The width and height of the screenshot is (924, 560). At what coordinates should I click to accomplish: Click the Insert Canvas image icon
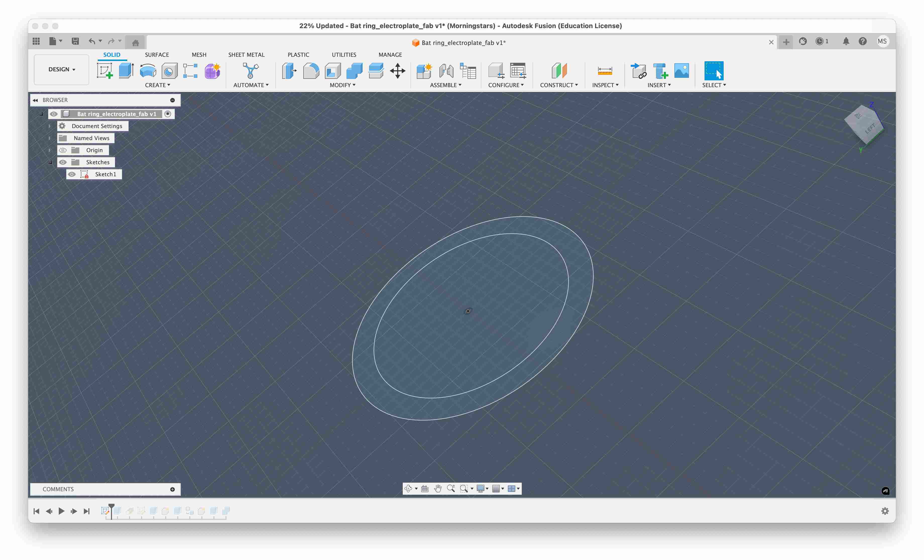681,71
